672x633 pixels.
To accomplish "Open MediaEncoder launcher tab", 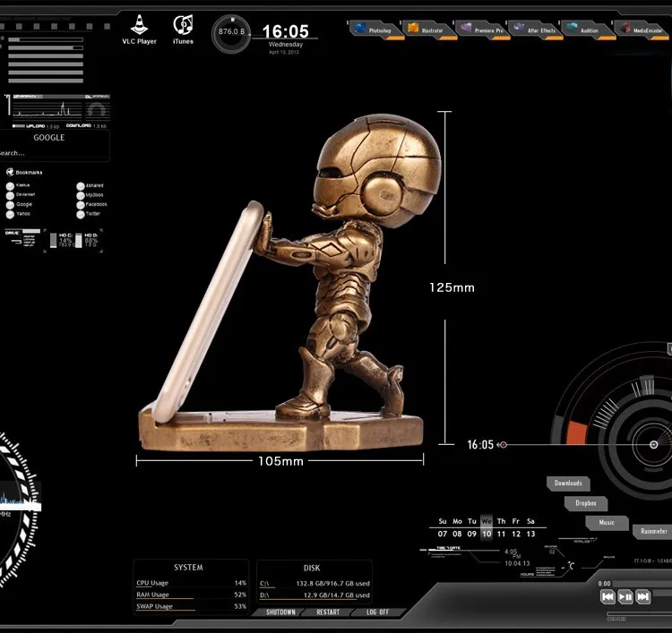I will click(x=642, y=30).
